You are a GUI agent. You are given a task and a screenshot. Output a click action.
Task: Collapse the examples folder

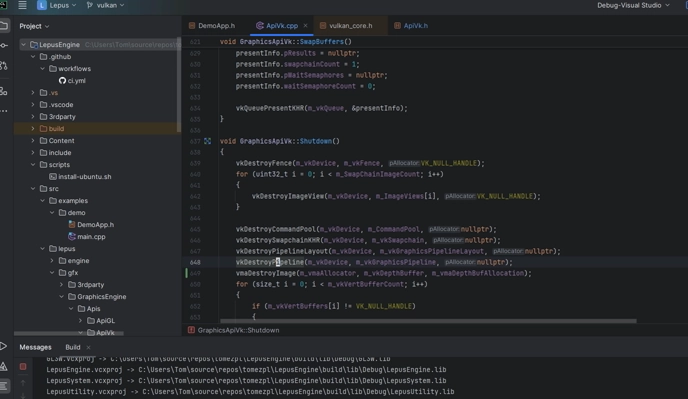[x=43, y=201]
